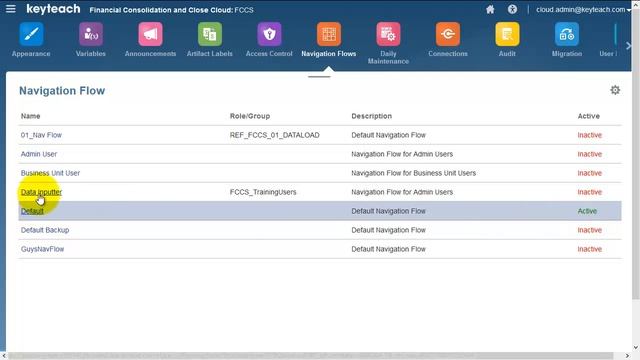Toggle Inactive status for Business Unit User
The width and height of the screenshot is (640, 360).
click(x=589, y=173)
